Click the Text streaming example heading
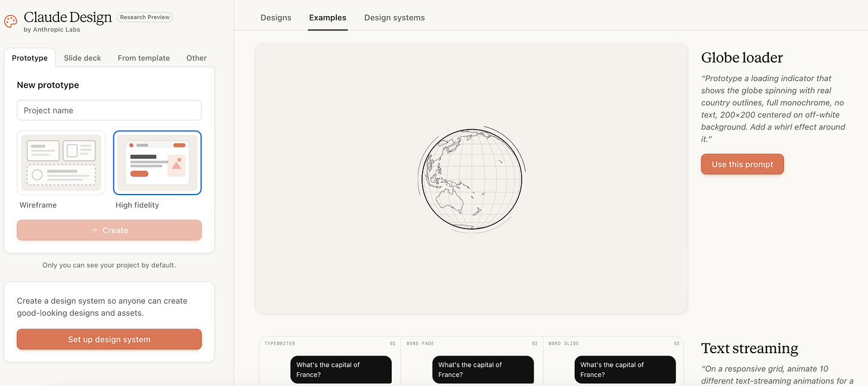The image size is (868, 386). coord(749,348)
